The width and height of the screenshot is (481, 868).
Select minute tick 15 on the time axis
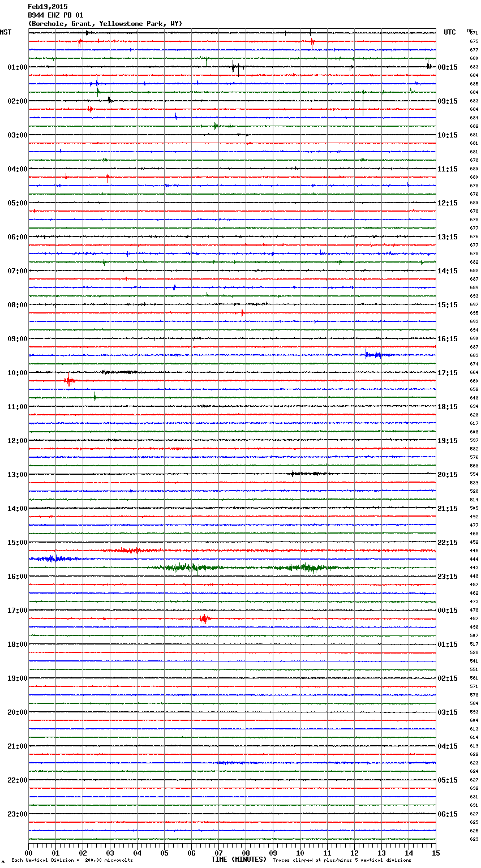436,853
